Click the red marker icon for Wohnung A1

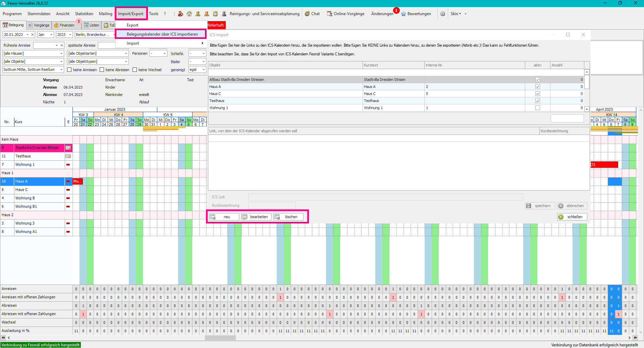pyautogui.click(x=68, y=232)
